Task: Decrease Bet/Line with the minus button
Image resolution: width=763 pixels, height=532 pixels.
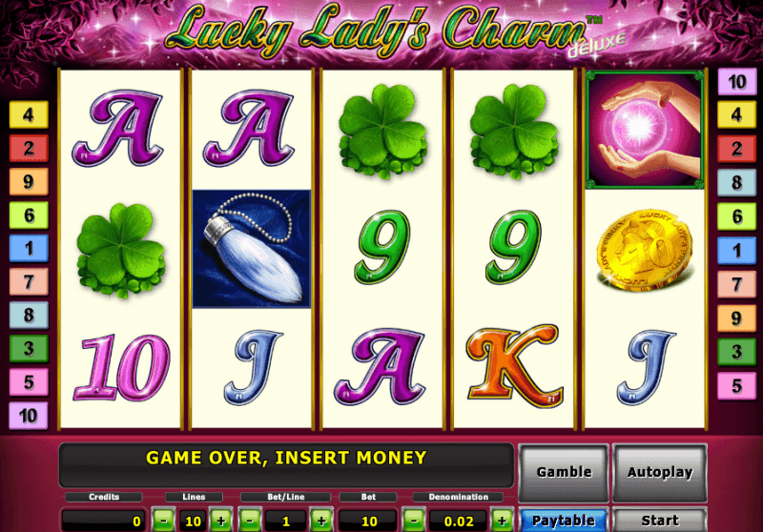Action: pyautogui.click(x=250, y=521)
